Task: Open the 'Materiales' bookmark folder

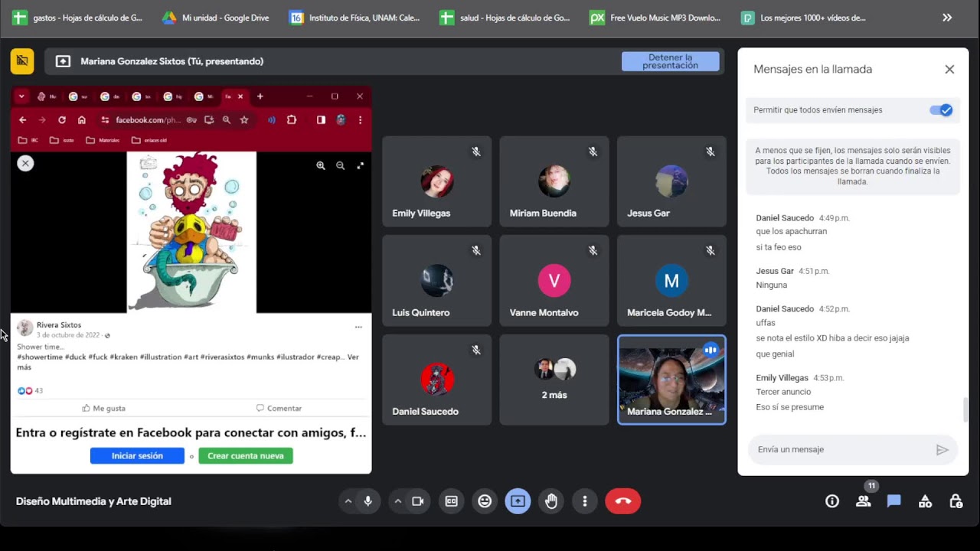Action: pyautogui.click(x=103, y=141)
